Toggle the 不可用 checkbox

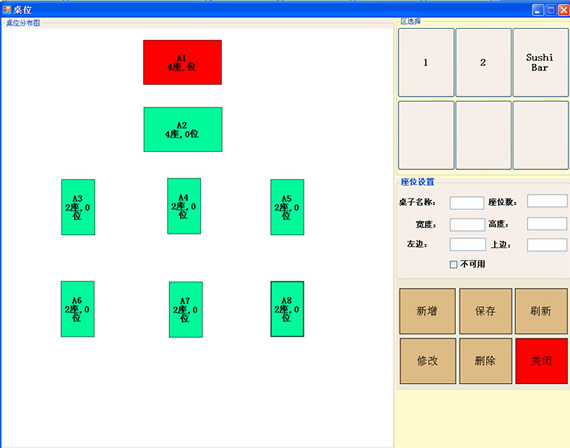click(453, 264)
